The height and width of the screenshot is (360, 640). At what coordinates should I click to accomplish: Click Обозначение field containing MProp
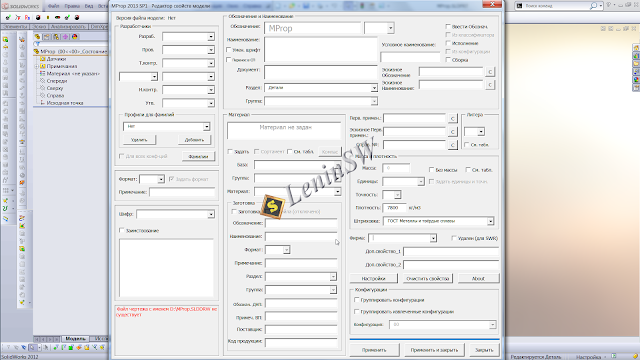point(313,28)
